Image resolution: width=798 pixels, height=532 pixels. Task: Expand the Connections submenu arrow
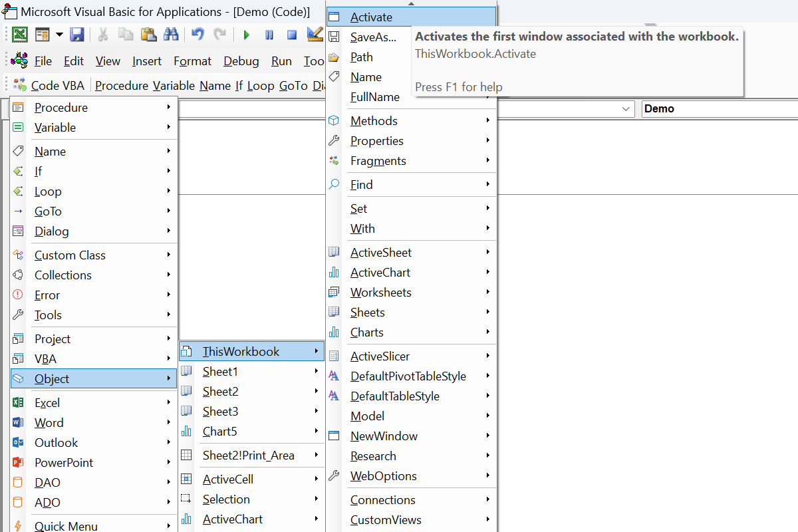pyautogui.click(x=488, y=499)
